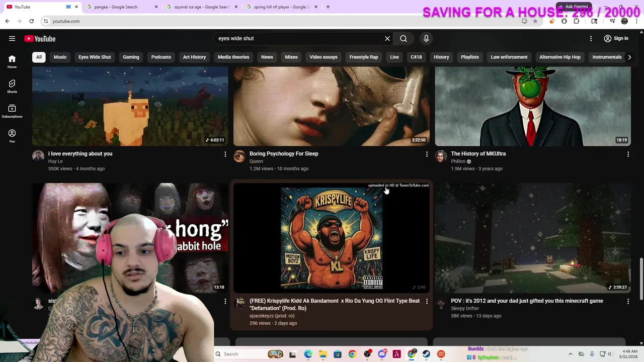Open Chrome three-dot menu
Screen dimensions: 644x362
click(636, 21)
